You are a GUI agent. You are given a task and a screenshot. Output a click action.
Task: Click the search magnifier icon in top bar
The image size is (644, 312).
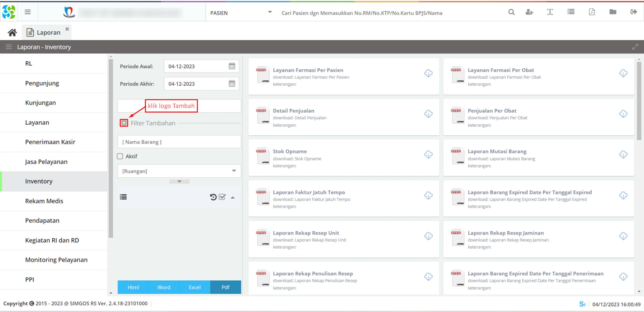click(511, 12)
